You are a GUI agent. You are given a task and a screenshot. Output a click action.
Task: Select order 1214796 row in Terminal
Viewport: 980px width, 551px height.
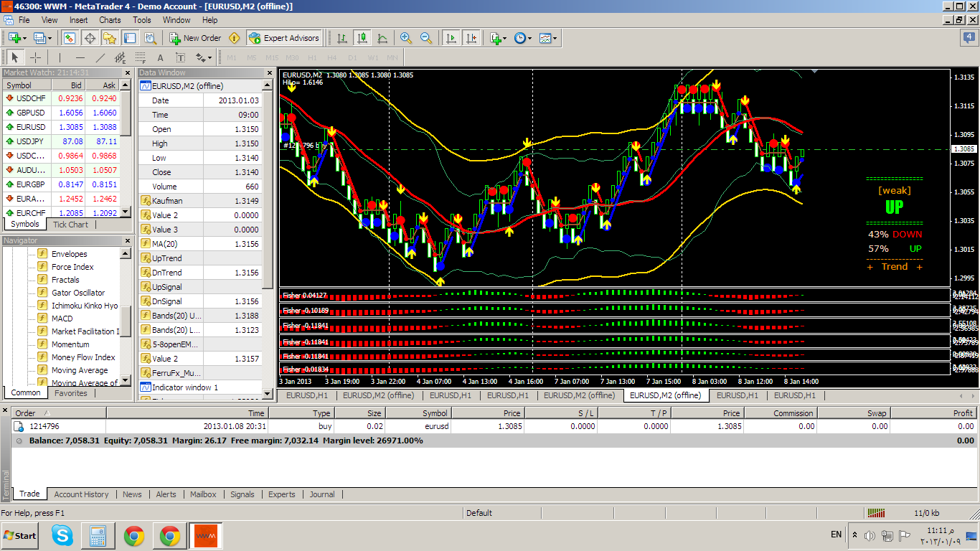[495, 426]
